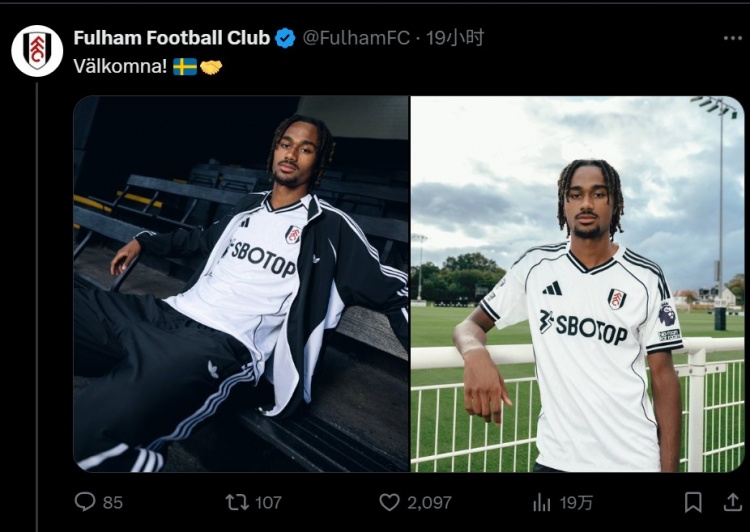Image resolution: width=750 pixels, height=532 pixels.
Task: Open the Fulham crest profile avatar
Action: click(x=37, y=50)
